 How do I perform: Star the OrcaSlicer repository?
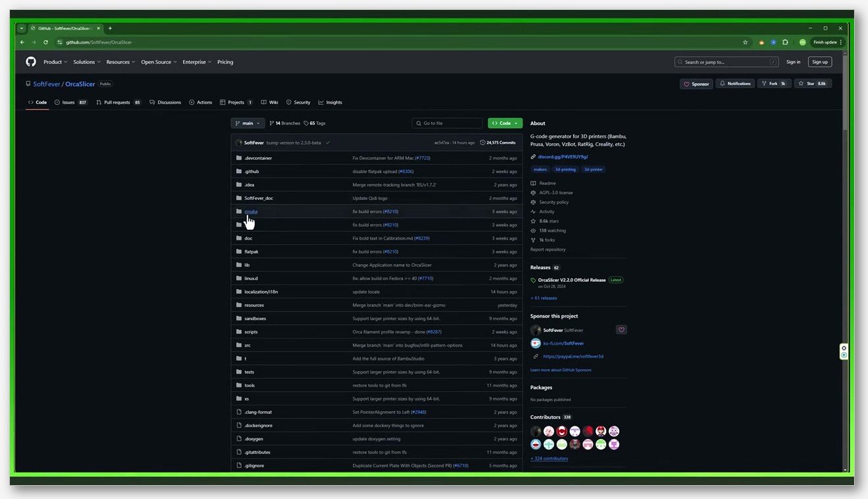813,84
